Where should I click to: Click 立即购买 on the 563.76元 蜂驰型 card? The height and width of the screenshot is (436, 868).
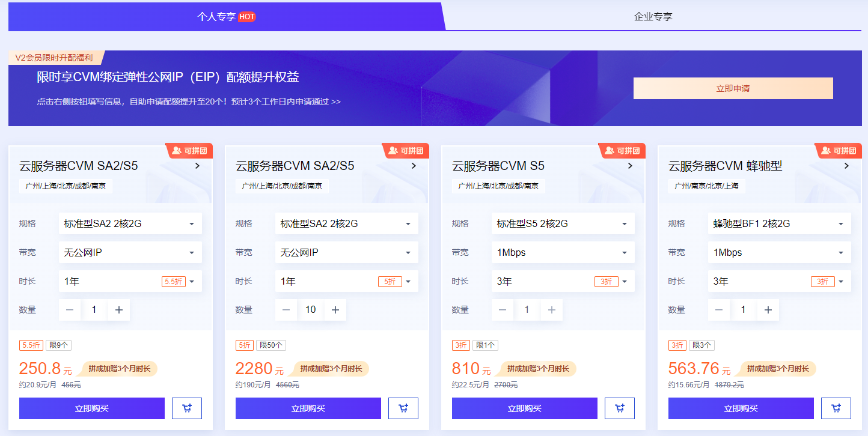tap(741, 408)
